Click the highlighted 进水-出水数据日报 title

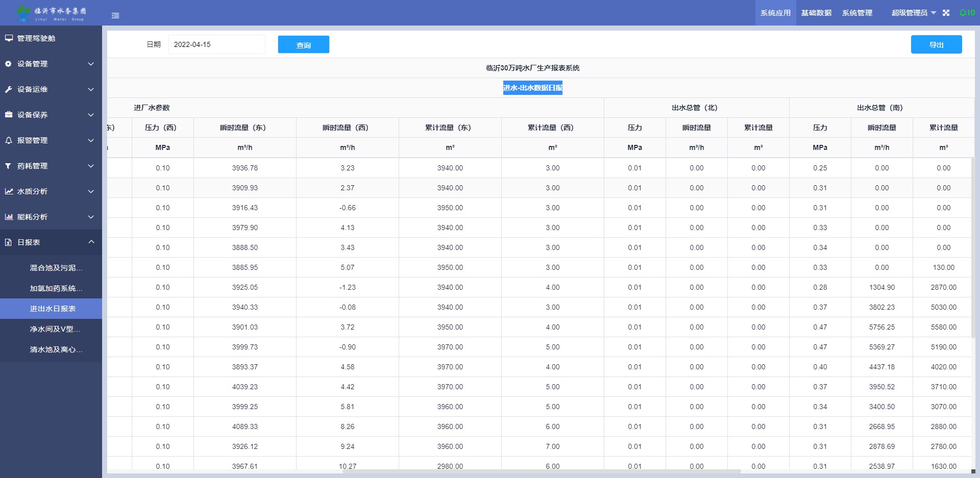click(532, 88)
